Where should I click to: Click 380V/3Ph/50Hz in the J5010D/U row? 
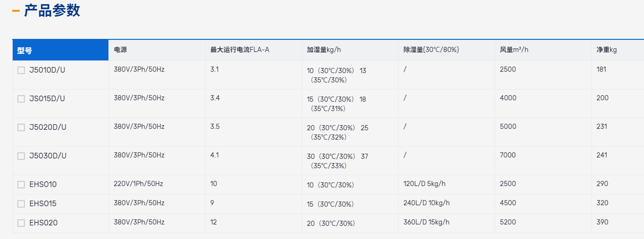click(139, 69)
